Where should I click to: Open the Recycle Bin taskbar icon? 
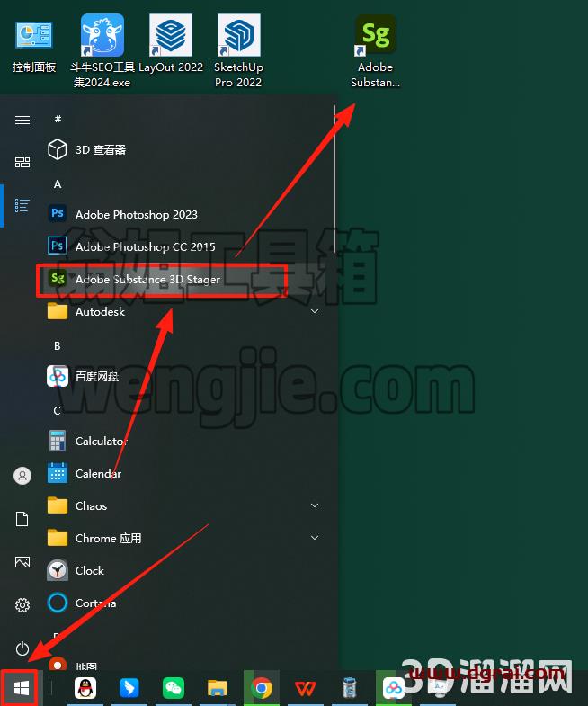pos(350,688)
